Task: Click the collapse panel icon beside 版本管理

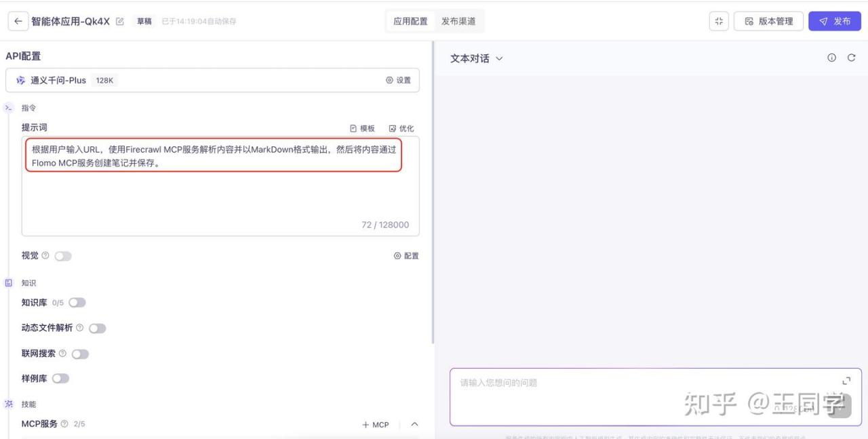Action: pos(719,21)
